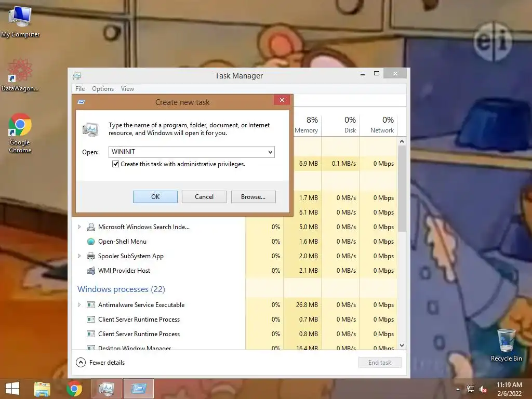Image resolution: width=532 pixels, height=399 pixels.
Task: Collapse with Fewer details arrow
Action: (81, 362)
